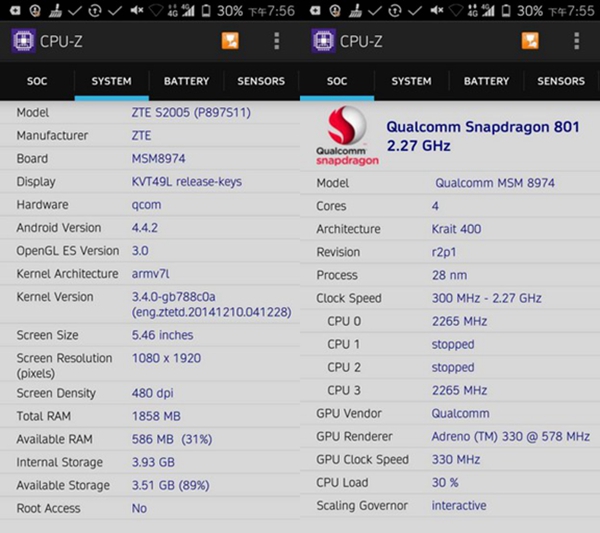Tap the muted volume icon beside 7:55
This screenshot has height=533, width=600.
click(x=437, y=11)
